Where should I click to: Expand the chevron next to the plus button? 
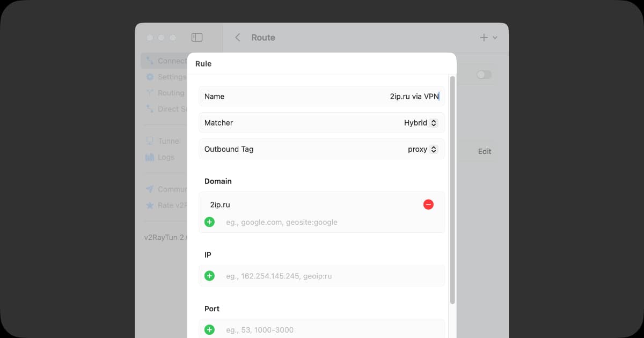(495, 38)
